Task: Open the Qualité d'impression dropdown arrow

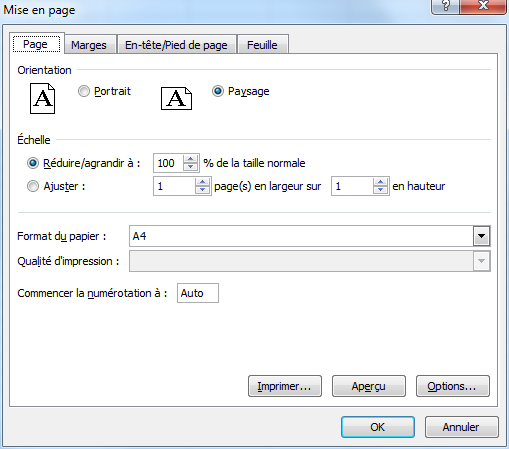Action: (481, 261)
